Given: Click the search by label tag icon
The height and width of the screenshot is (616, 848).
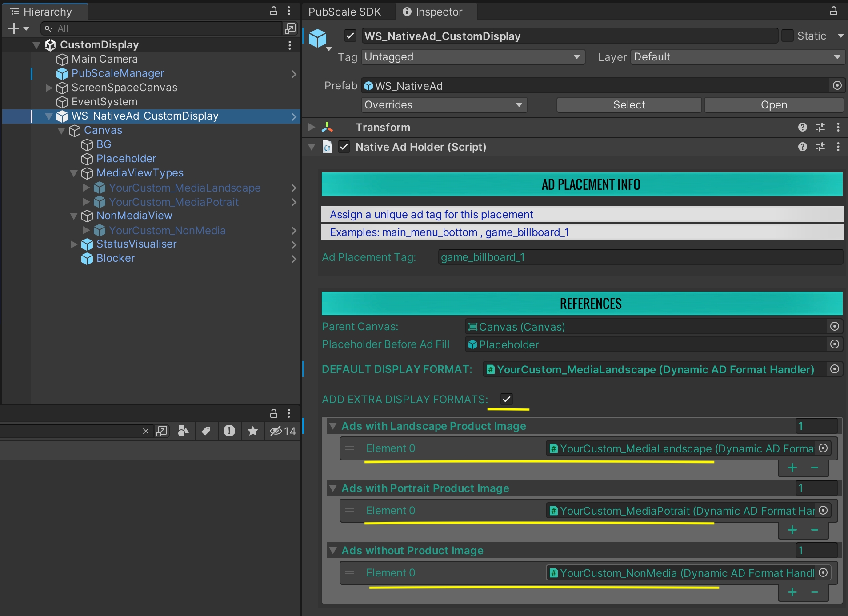Looking at the screenshot, I should click(206, 431).
